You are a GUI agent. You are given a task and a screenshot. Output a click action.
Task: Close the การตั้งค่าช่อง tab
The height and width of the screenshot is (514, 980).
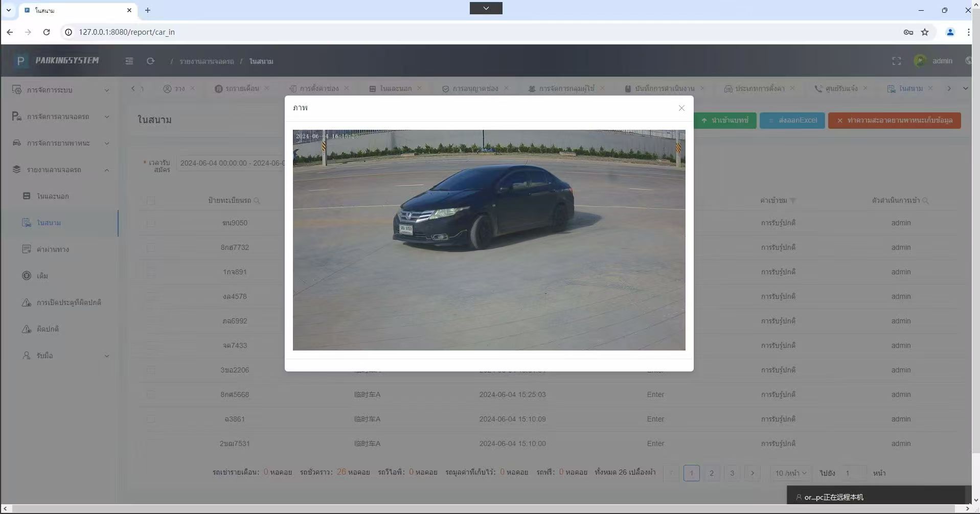[346, 88]
